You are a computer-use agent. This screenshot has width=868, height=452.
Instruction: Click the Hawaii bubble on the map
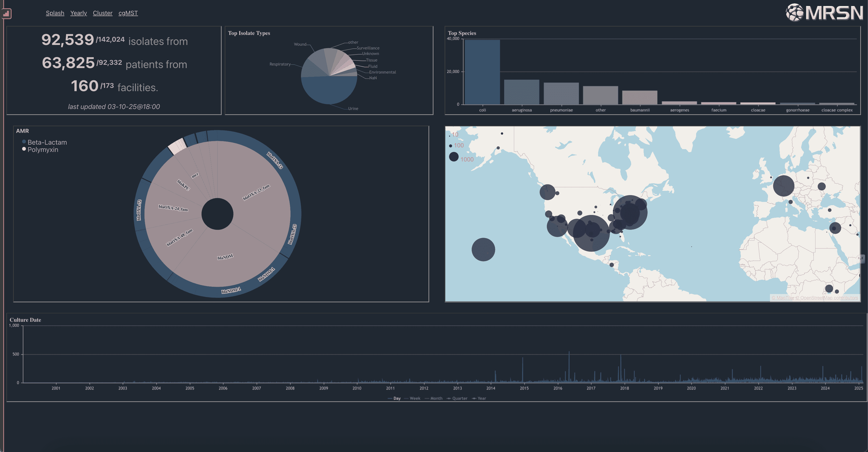(483, 250)
